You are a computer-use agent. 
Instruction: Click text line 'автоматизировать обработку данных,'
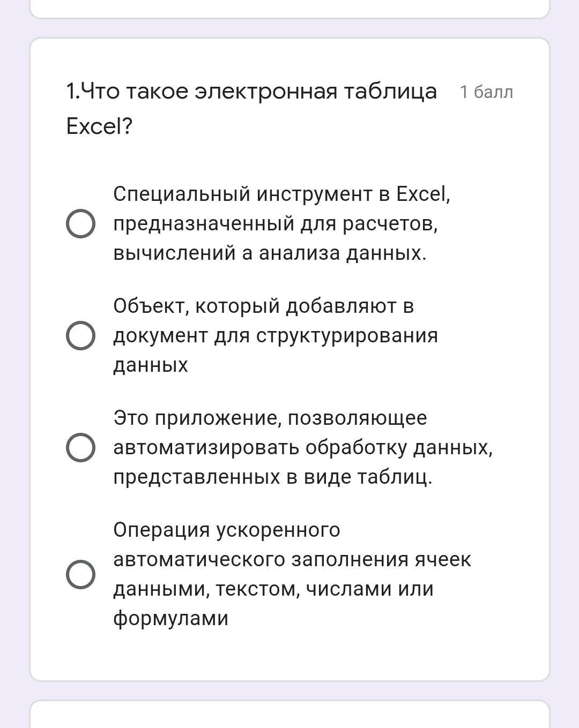(303, 447)
